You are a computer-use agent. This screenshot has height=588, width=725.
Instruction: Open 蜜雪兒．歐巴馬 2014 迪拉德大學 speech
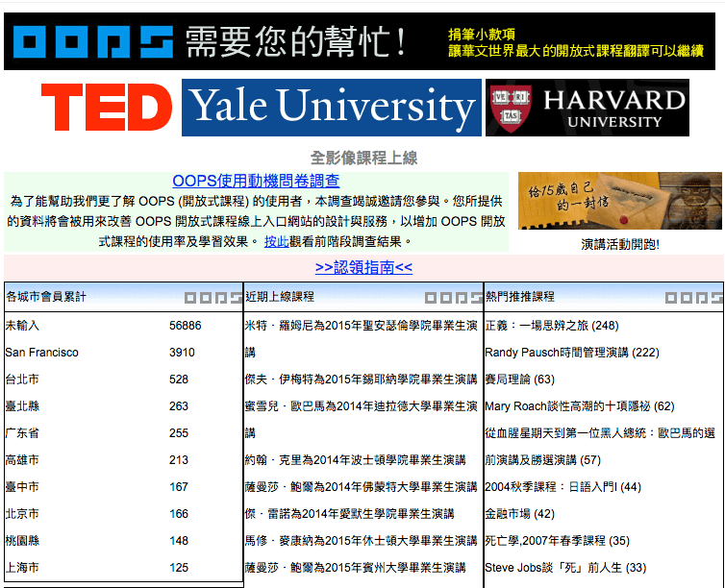(362, 420)
